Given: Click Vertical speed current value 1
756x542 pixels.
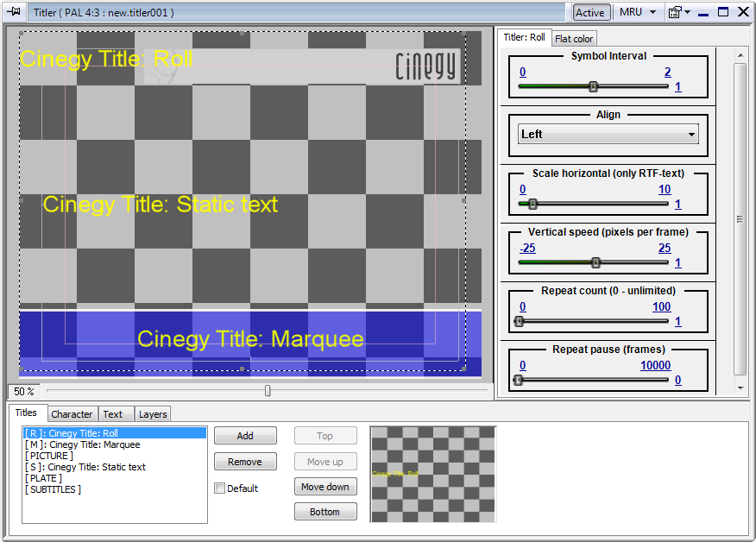Looking at the screenshot, I should [x=677, y=263].
